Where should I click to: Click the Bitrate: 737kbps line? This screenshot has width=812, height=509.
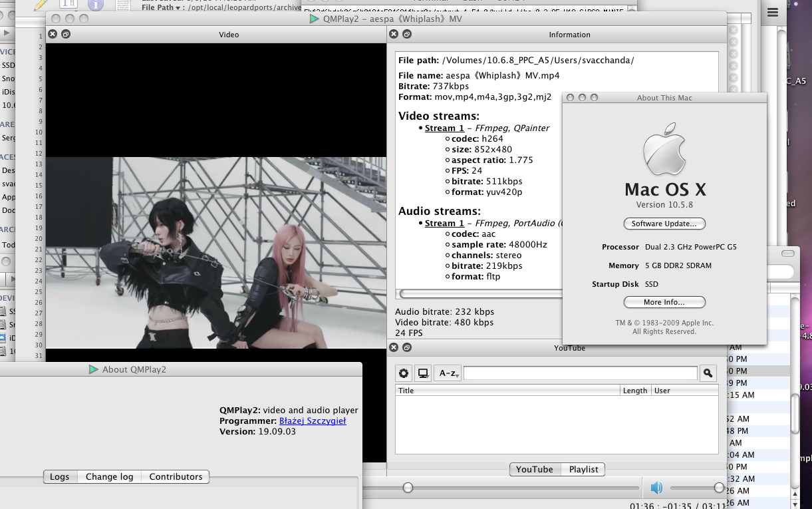pyautogui.click(x=434, y=86)
